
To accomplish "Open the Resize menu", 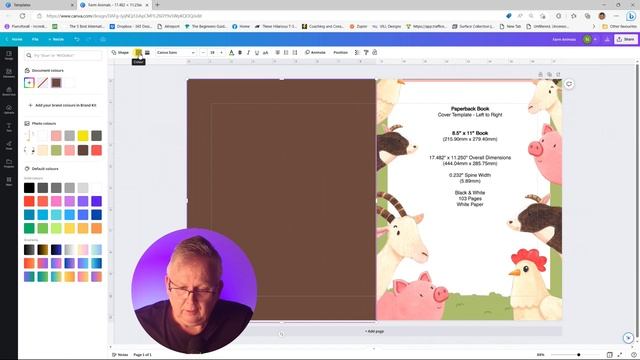I will coord(56,39).
